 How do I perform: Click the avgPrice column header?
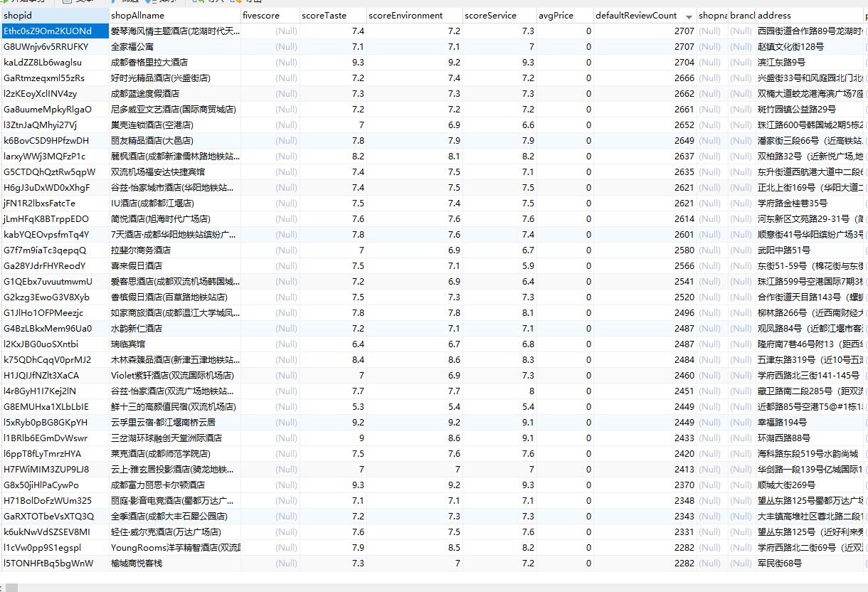pos(564,15)
